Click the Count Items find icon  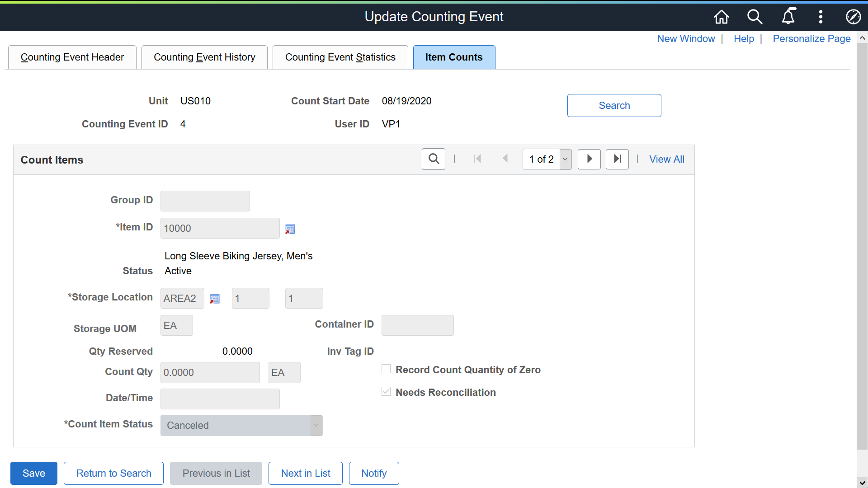tap(433, 159)
